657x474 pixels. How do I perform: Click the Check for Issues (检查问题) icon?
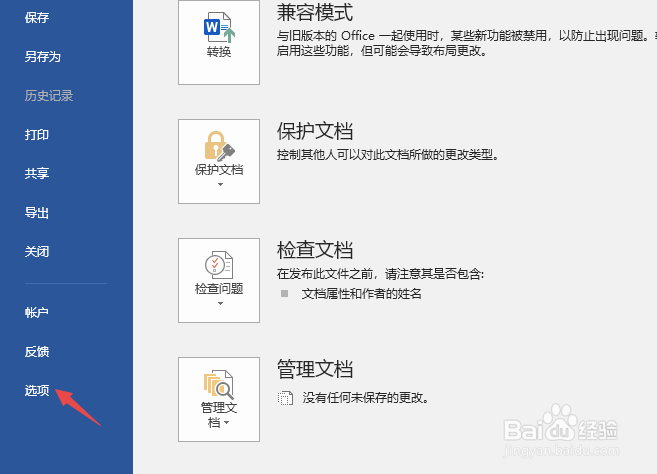pyautogui.click(x=219, y=265)
